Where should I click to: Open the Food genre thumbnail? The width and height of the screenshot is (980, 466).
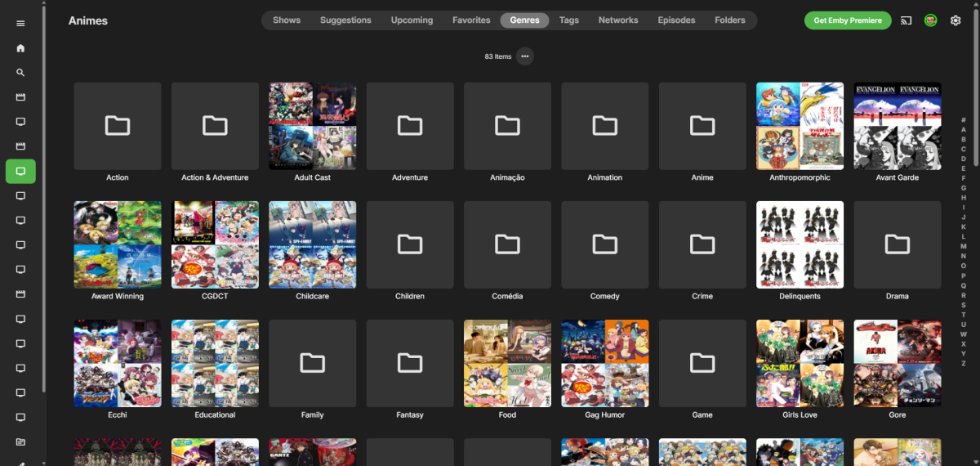tap(507, 363)
